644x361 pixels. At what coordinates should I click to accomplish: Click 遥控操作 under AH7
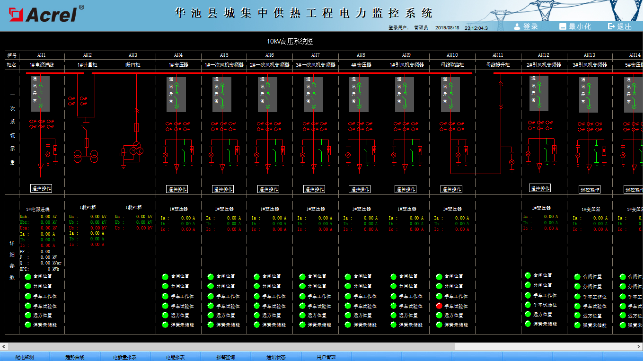coord(314,189)
